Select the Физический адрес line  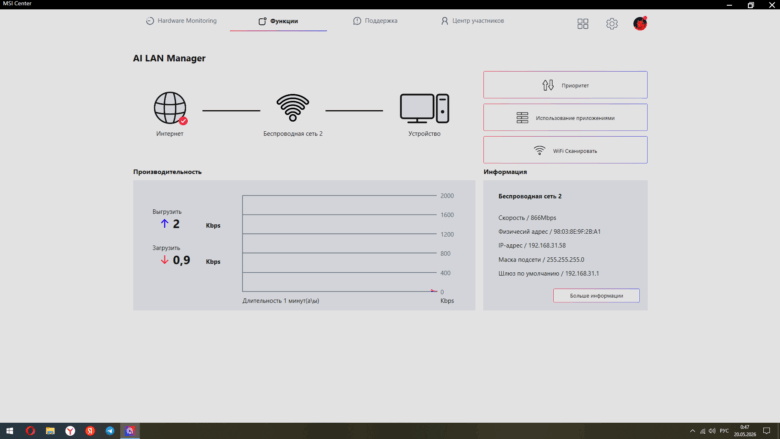549,232
